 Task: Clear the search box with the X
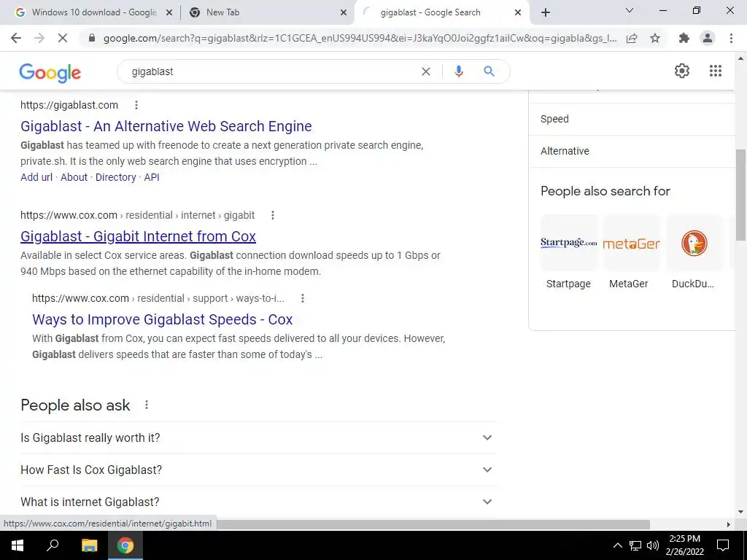point(426,71)
